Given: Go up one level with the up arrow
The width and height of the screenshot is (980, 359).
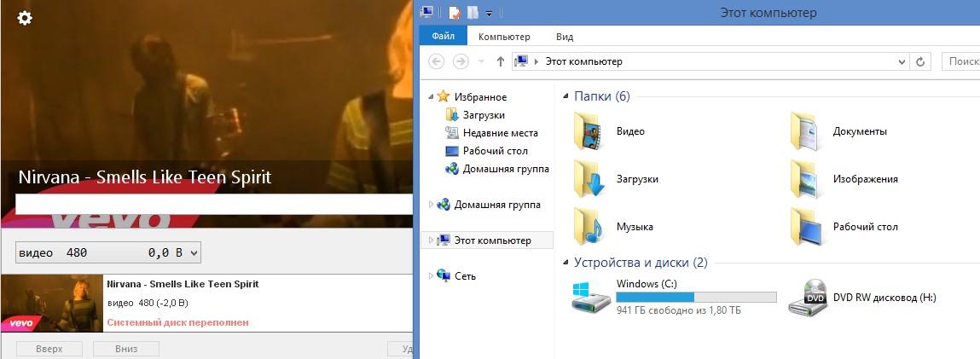Looking at the screenshot, I should (x=500, y=61).
